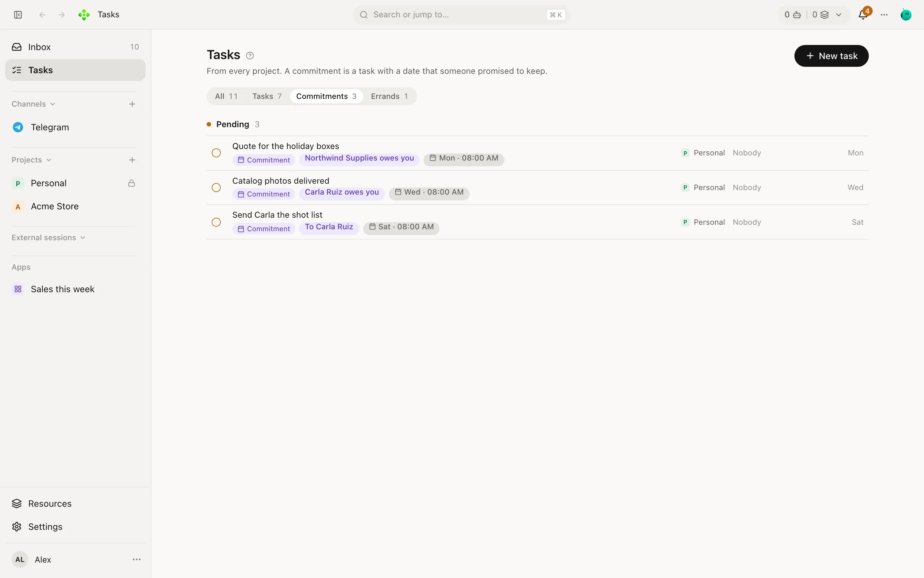
Task: Open Catalog photos delivered title
Action: (x=281, y=180)
